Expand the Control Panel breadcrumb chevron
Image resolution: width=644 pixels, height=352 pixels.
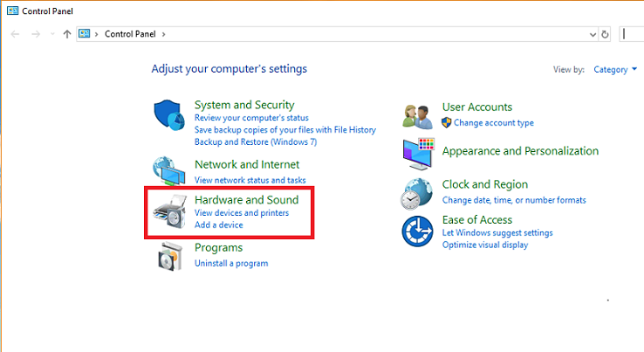(x=163, y=34)
